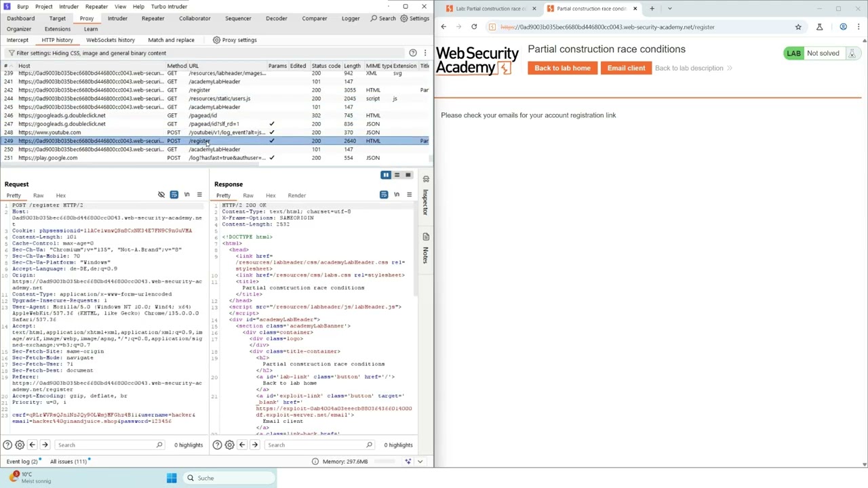This screenshot has height=488, width=868.
Task: Follow the Back to lab description link
Action: (x=693, y=68)
